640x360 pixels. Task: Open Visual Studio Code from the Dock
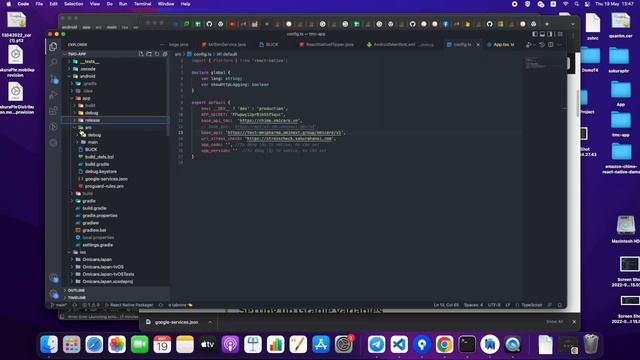pyautogui.click(x=399, y=344)
